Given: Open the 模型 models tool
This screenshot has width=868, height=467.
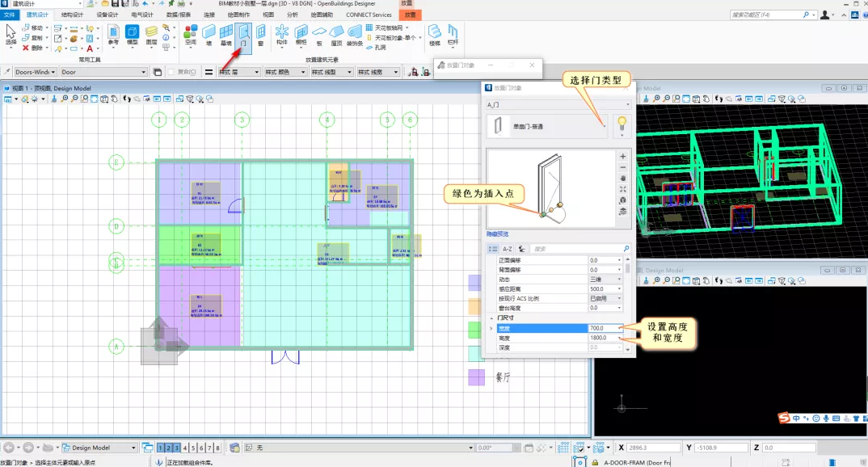Looking at the screenshot, I should tap(133, 36).
